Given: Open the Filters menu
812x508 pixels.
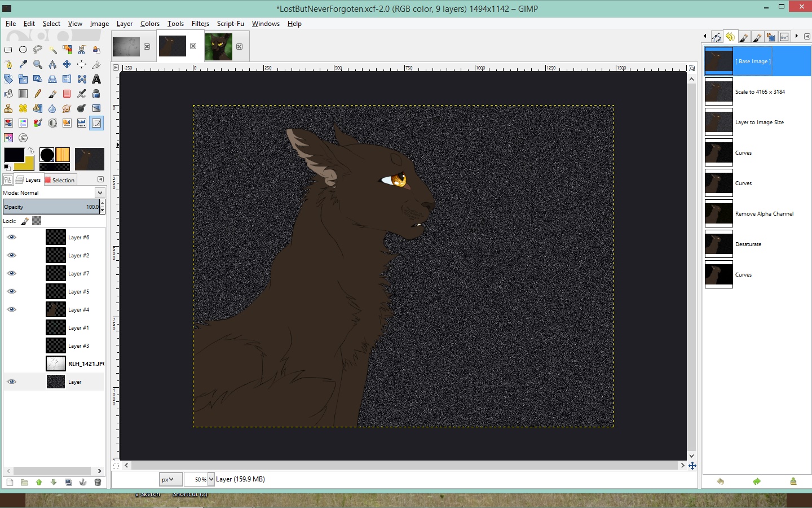Looking at the screenshot, I should pos(200,24).
